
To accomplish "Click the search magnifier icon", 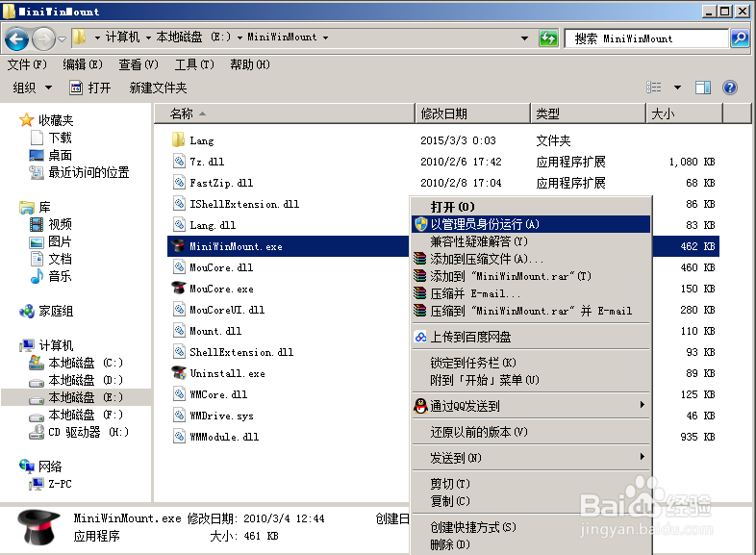I will (x=740, y=38).
